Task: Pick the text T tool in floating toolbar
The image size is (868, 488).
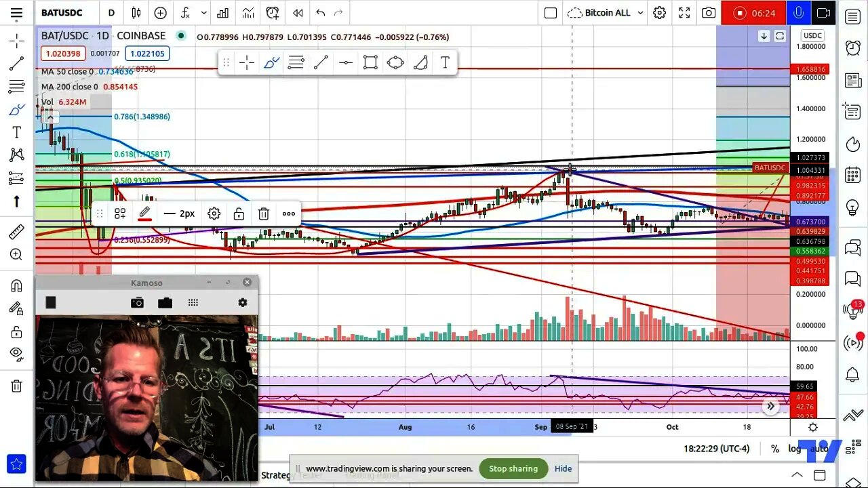Action: coord(445,63)
